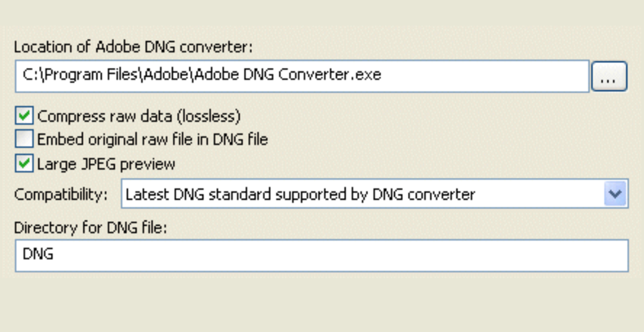
Task: Click the 'Location of Adobe DNG converter:' label
Action: point(133,47)
